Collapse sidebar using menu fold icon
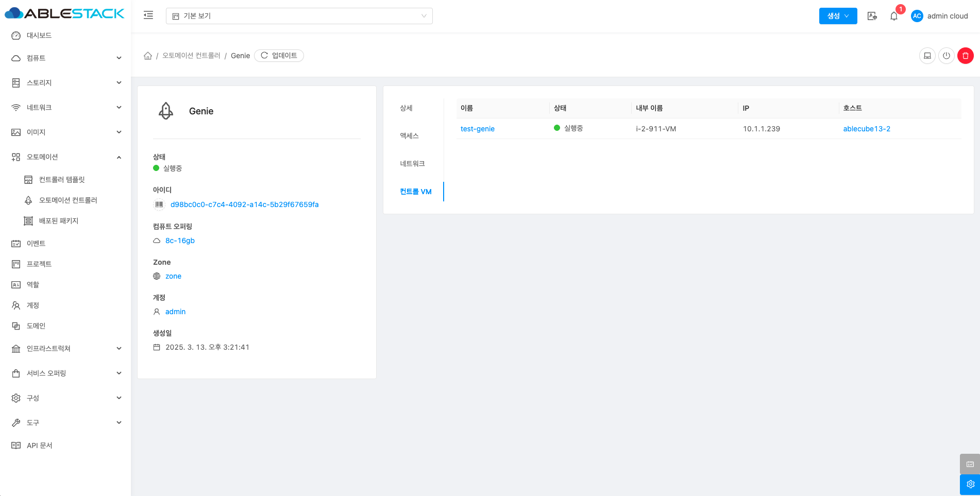980x496 pixels. (x=148, y=15)
